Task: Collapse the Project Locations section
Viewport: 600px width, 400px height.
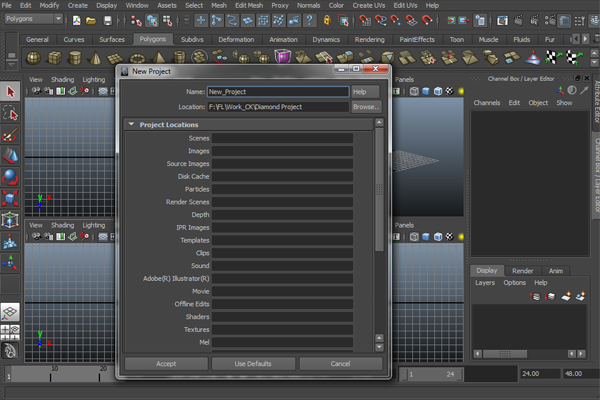Action: (x=131, y=124)
